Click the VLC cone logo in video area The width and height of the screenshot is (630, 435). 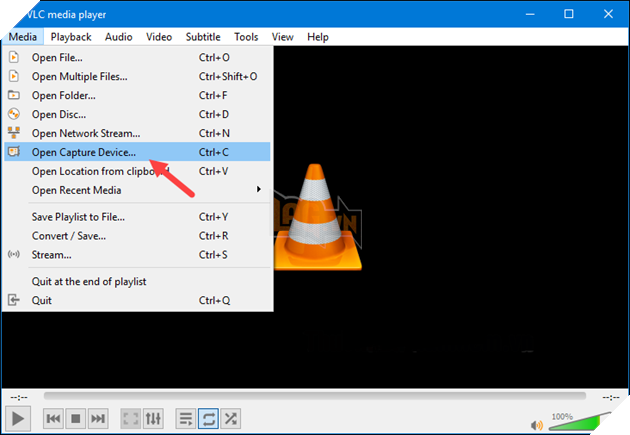[x=317, y=217]
